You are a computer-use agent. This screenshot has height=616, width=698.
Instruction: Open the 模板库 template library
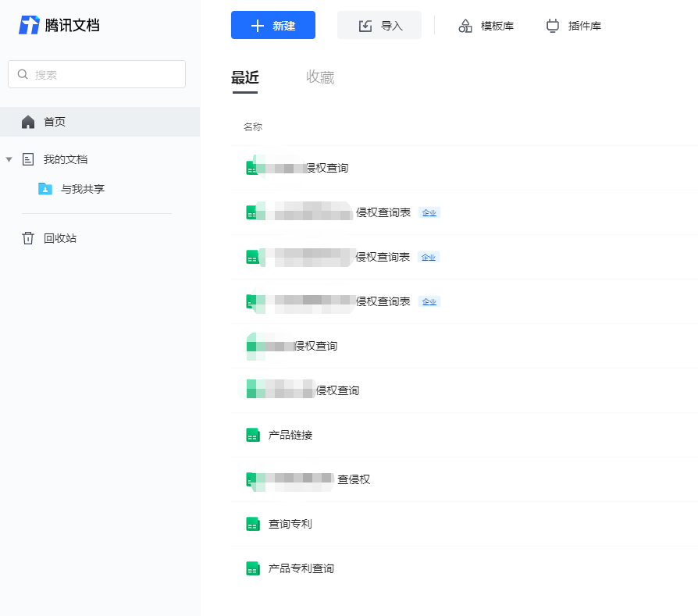tap(485, 25)
